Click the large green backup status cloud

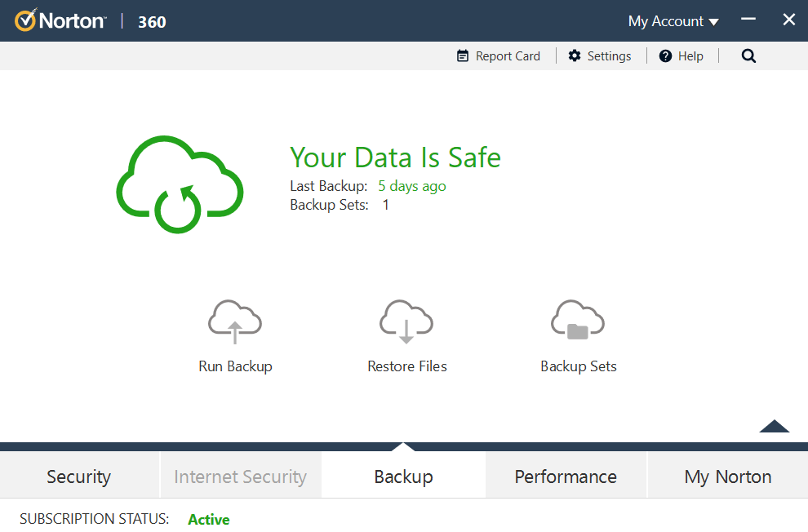(x=179, y=184)
